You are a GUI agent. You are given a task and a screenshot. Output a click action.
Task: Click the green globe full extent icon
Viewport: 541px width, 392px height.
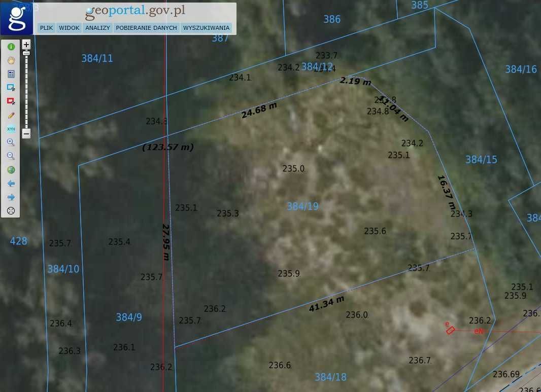tap(11, 169)
